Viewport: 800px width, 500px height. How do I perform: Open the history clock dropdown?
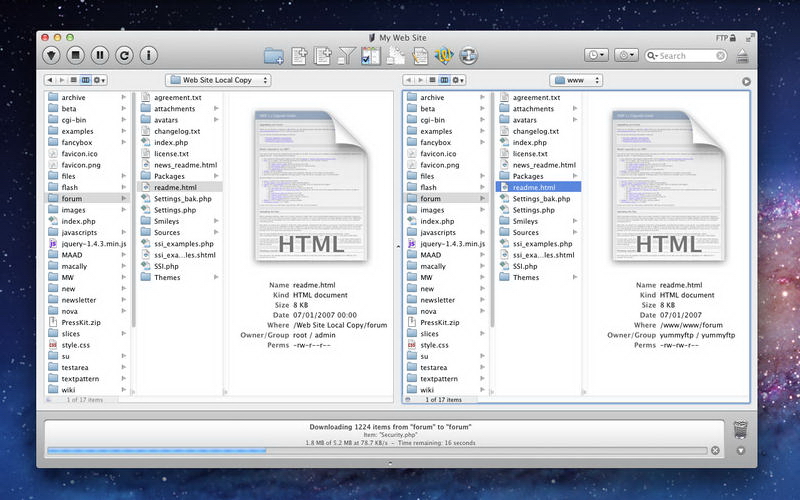596,56
